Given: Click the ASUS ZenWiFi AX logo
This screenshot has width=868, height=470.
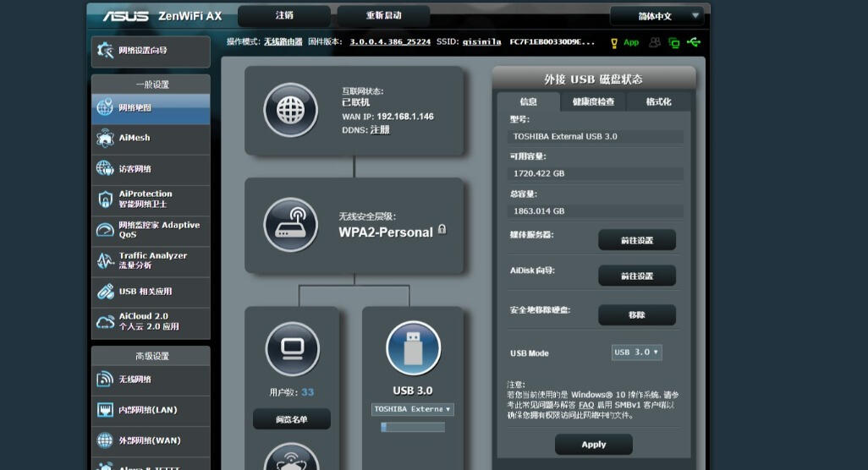Looking at the screenshot, I should click(x=162, y=16).
